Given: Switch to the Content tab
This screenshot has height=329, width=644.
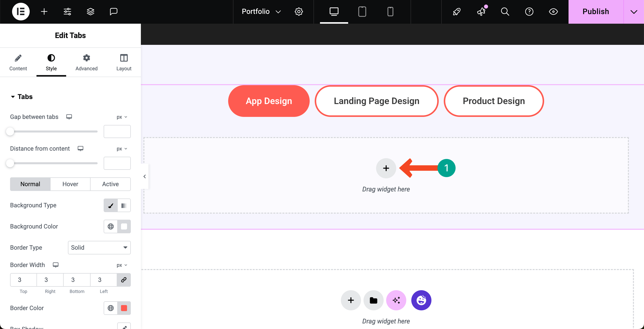Looking at the screenshot, I should point(18,63).
